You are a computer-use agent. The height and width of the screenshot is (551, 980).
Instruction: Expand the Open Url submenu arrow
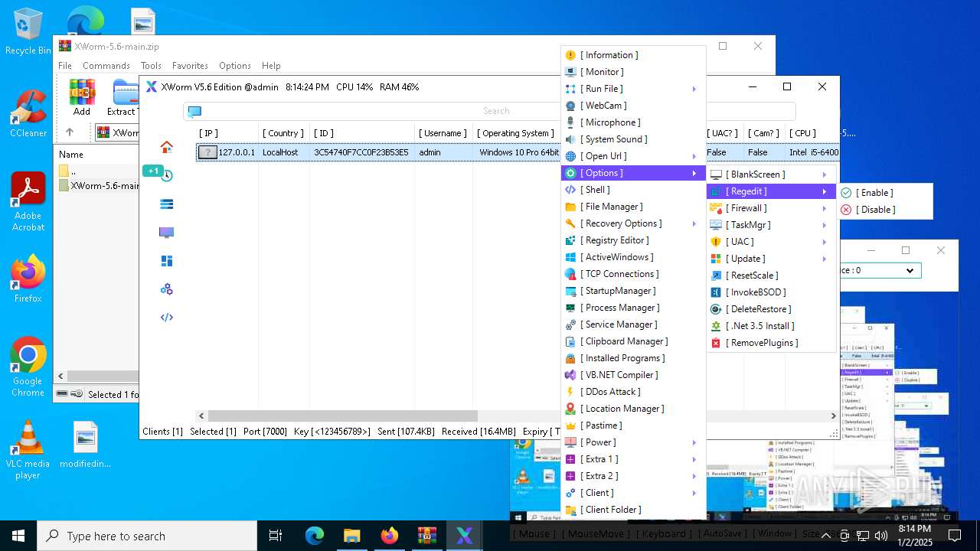(x=694, y=156)
